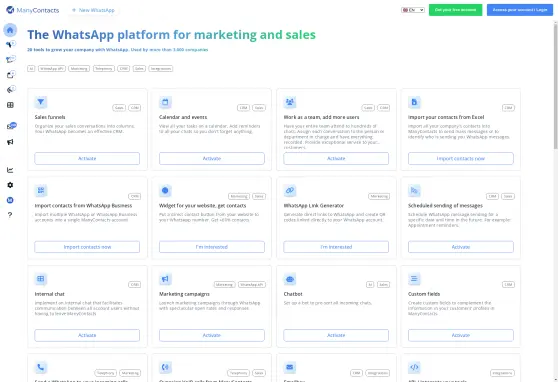Click the WhatsApp Link Generator title
Screen dimensions: 558x382
[314, 206]
